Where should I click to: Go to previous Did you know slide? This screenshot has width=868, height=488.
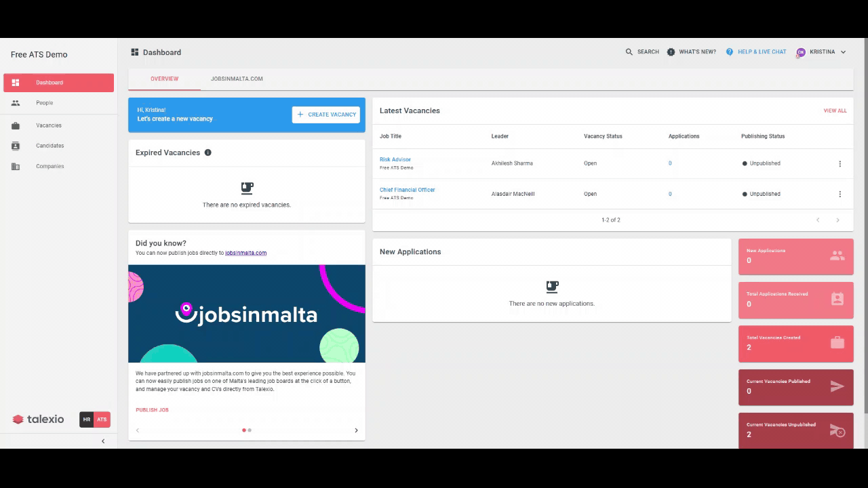tap(138, 430)
